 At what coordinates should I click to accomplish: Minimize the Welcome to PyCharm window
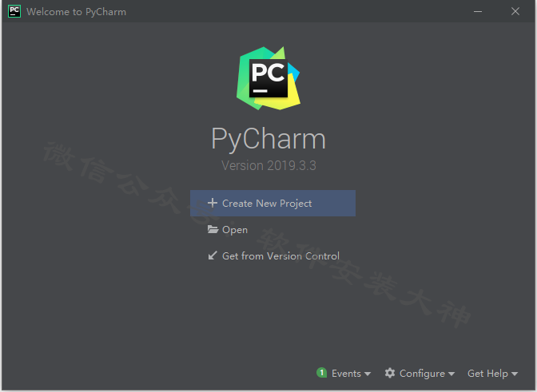click(x=478, y=11)
